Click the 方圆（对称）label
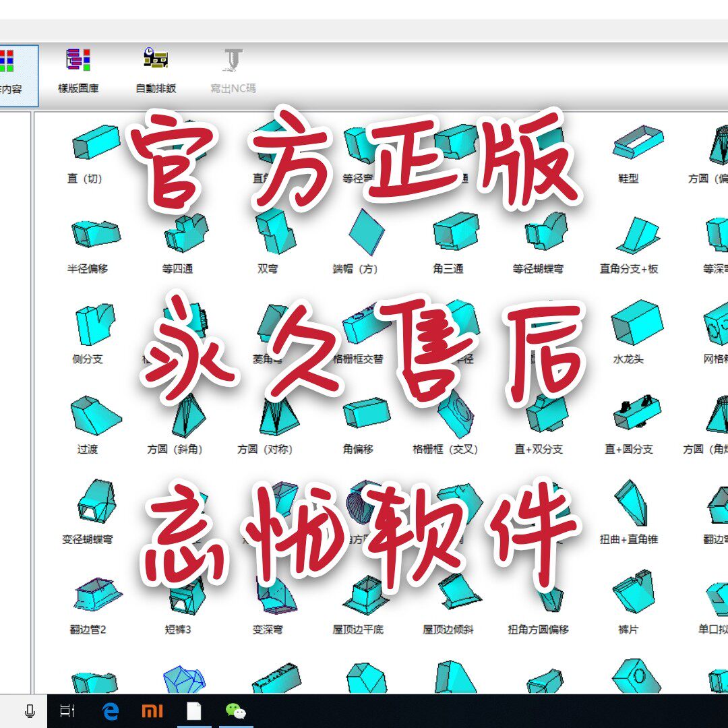The height and width of the screenshot is (728, 728). pos(265,450)
